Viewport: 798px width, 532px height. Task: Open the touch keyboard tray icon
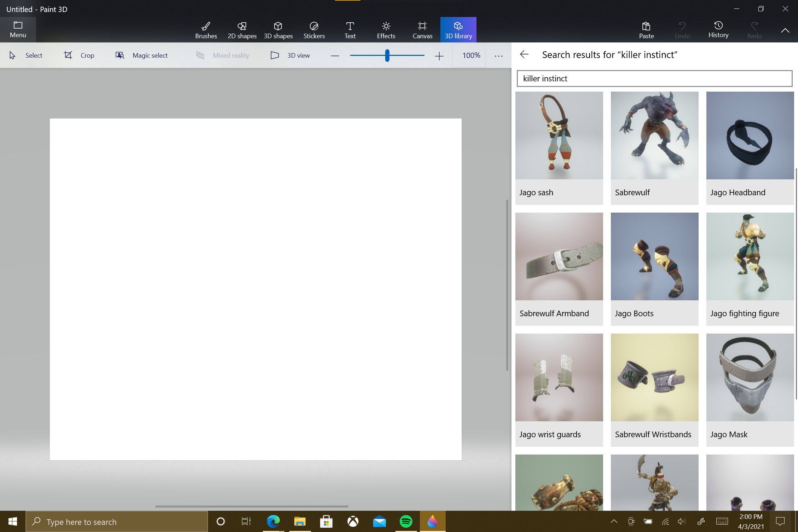click(x=722, y=521)
